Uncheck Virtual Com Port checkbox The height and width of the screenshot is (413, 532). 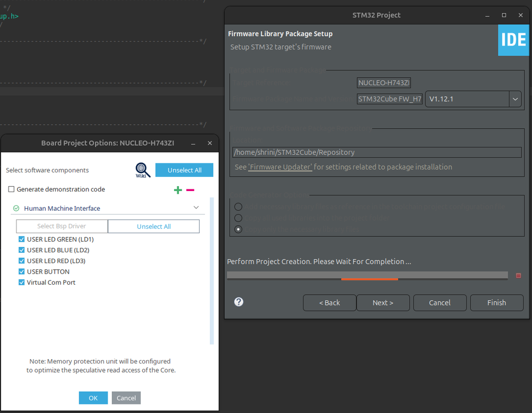pyautogui.click(x=21, y=283)
